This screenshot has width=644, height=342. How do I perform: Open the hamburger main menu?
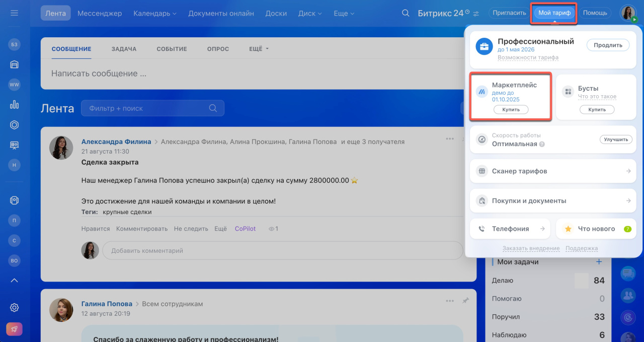[x=14, y=13]
